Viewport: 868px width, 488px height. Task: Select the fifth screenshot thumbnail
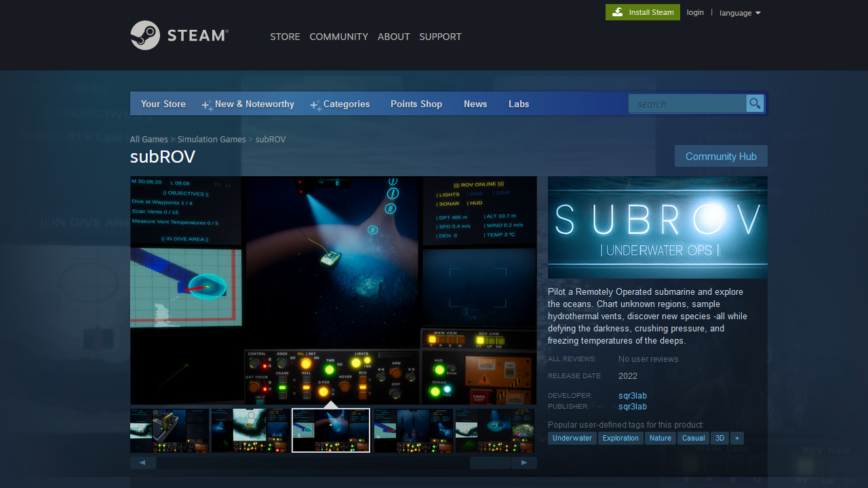tap(494, 430)
